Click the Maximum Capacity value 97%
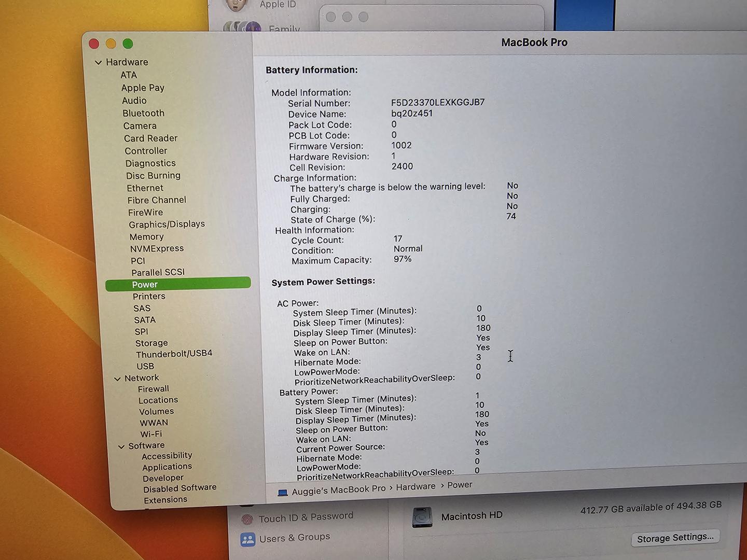This screenshot has width=747, height=560. click(403, 259)
